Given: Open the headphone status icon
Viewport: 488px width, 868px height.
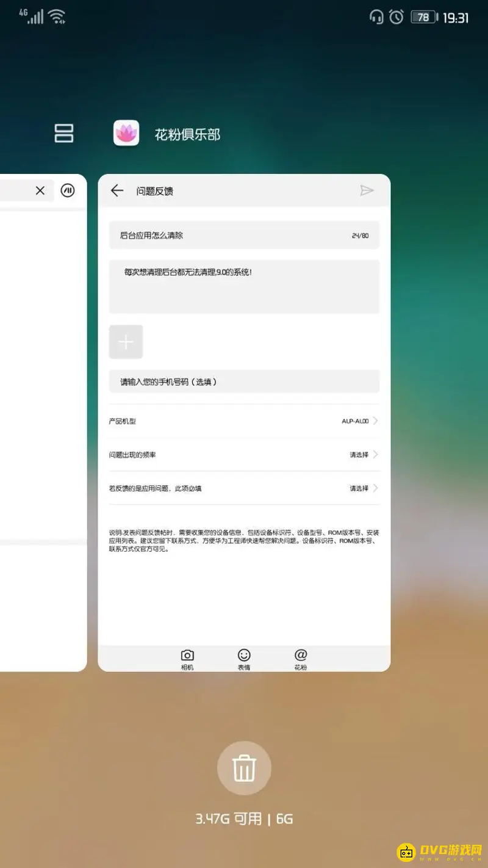Looking at the screenshot, I should coord(376,17).
